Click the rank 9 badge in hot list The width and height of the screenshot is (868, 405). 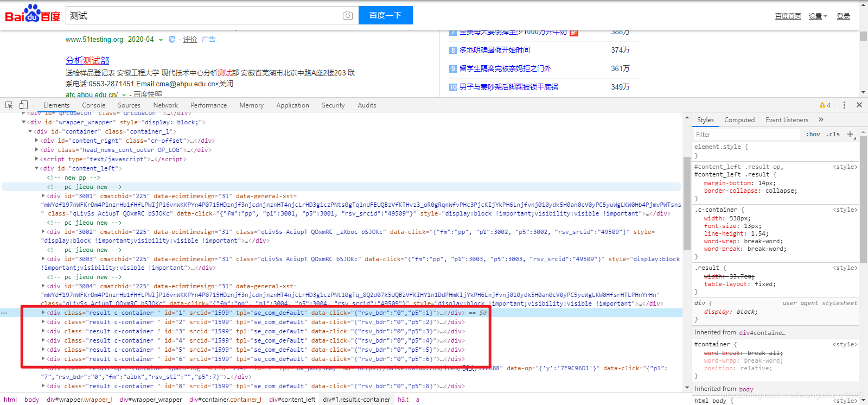pyautogui.click(x=452, y=68)
